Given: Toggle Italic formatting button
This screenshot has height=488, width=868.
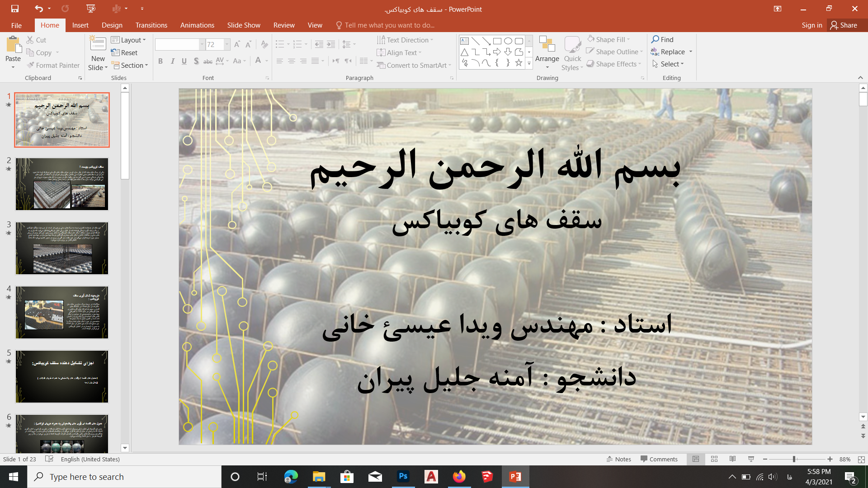Looking at the screenshot, I should click(x=172, y=61).
